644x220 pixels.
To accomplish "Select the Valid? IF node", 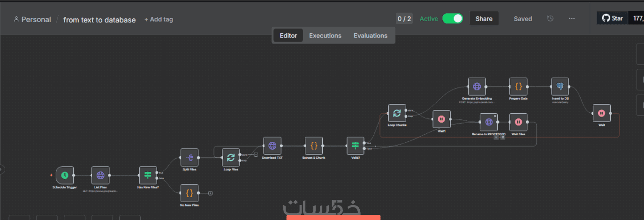I will point(356,146).
